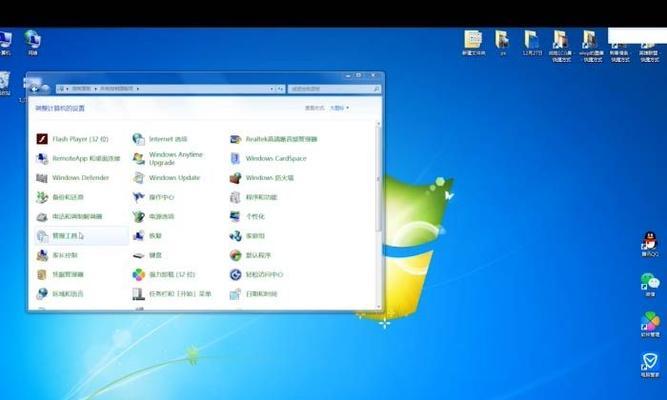This screenshot has width=667, height=400.
Task: Open Realtek高清晰音频管理器 item
Action: click(274, 139)
